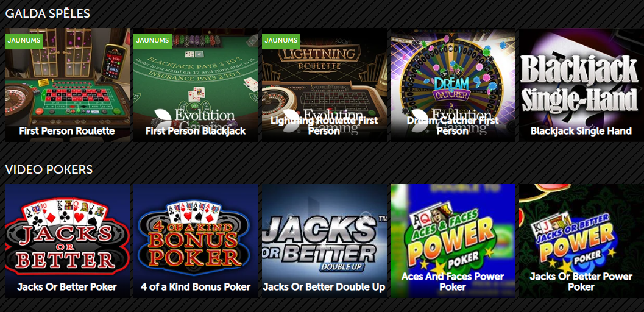This screenshot has height=312, width=644.
Task: Click the JAUNUMS badge on First Person Blackjack
Action: (153, 41)
